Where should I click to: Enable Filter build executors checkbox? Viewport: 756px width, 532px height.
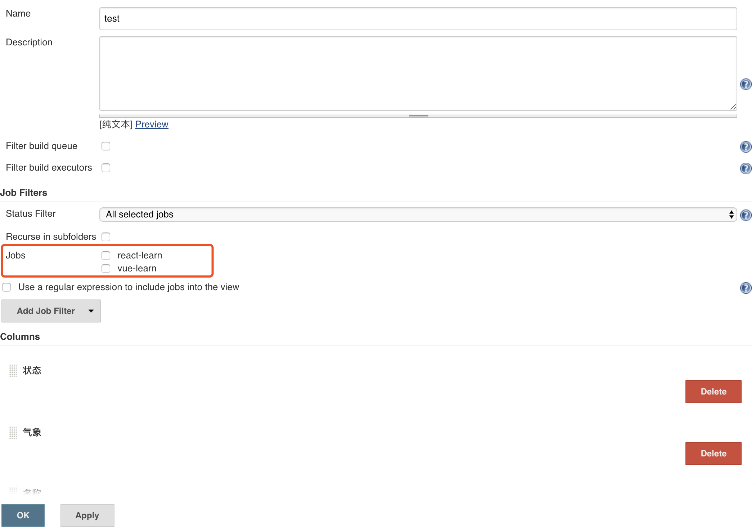[x=106, y=168]
